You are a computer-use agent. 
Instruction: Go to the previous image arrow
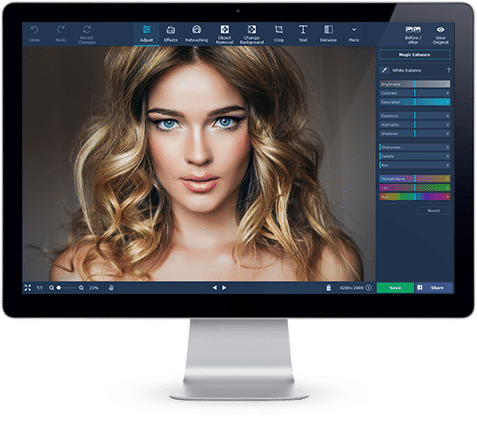[x=215, y=287]
